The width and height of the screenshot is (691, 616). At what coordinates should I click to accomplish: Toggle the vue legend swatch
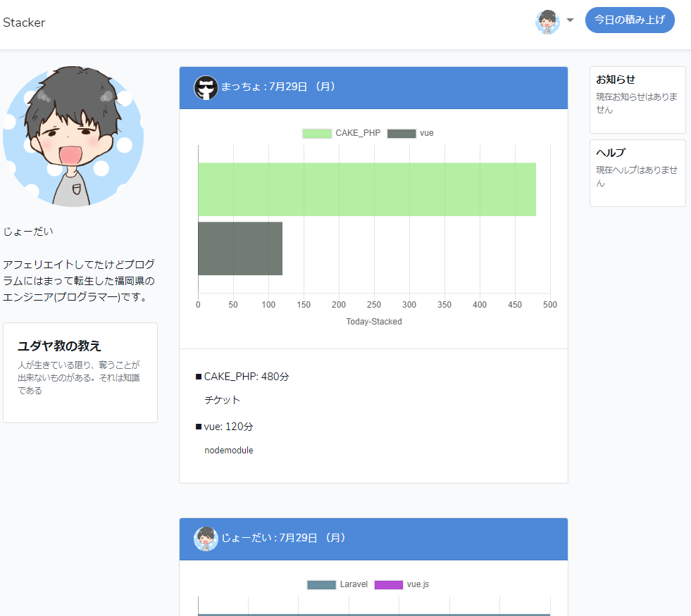(401, 134)
